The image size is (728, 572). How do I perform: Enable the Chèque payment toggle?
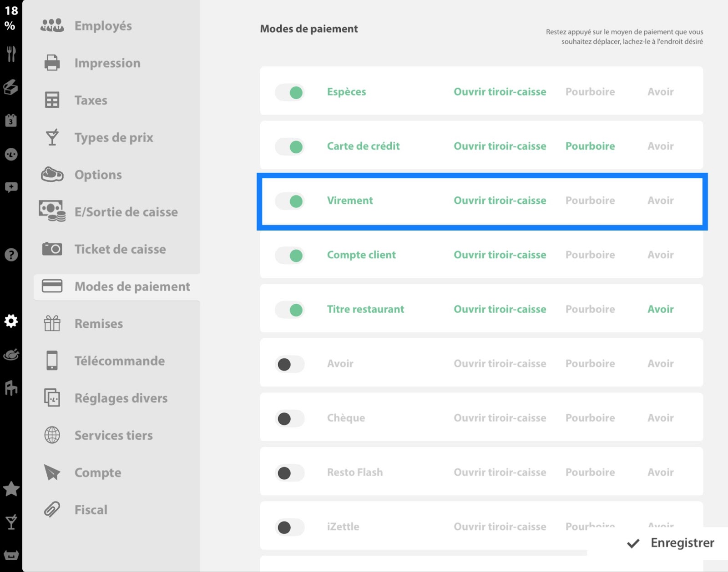click(289, 419)
